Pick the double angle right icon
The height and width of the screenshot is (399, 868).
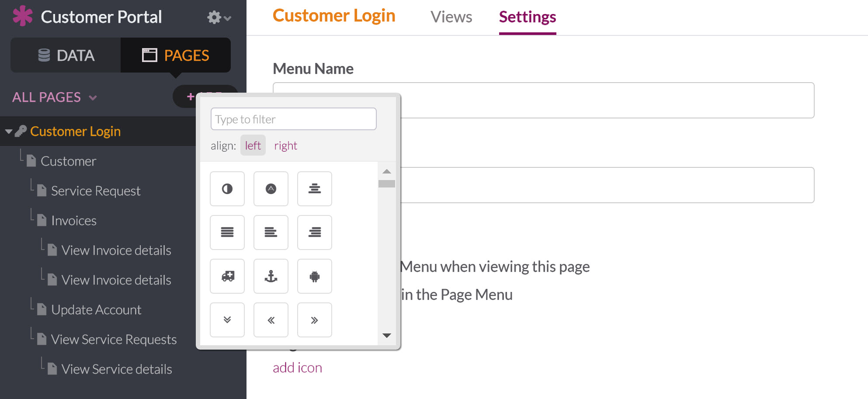click(315, 320)
